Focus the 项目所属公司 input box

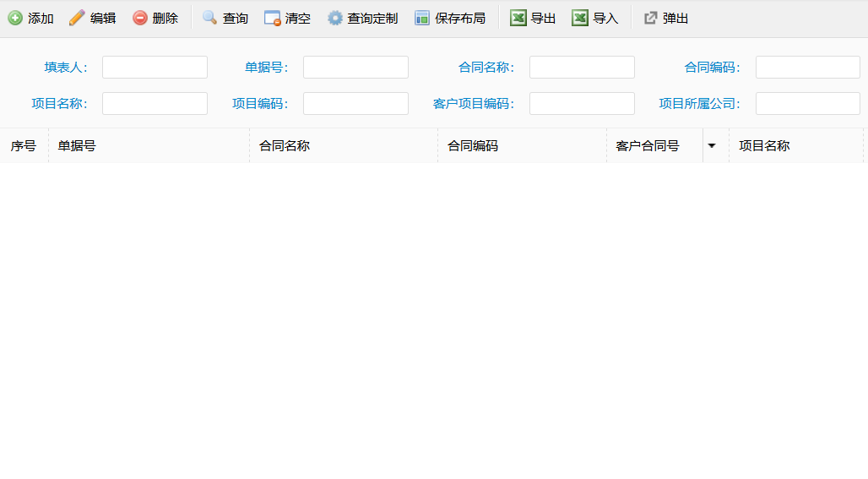pyautogui.click(x=808, y=104)
